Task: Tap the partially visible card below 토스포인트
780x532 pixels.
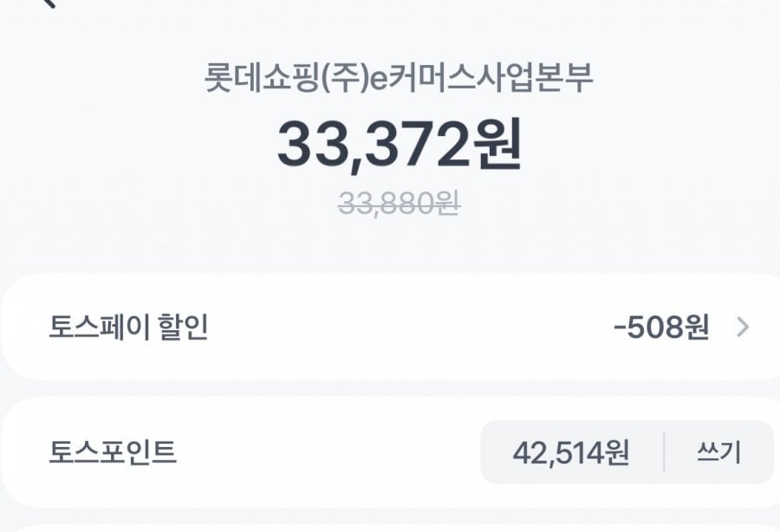Action: click(x=390, y=527)
